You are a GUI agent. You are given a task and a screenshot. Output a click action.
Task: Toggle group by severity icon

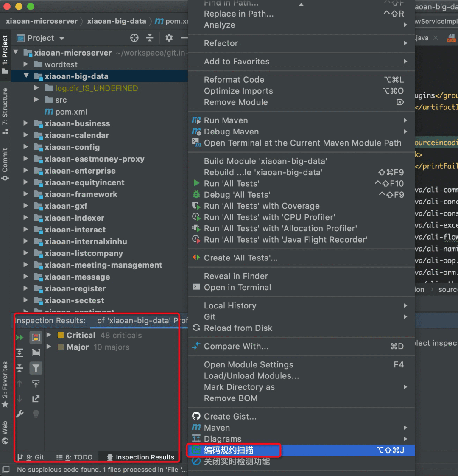(x=36, y=337)
